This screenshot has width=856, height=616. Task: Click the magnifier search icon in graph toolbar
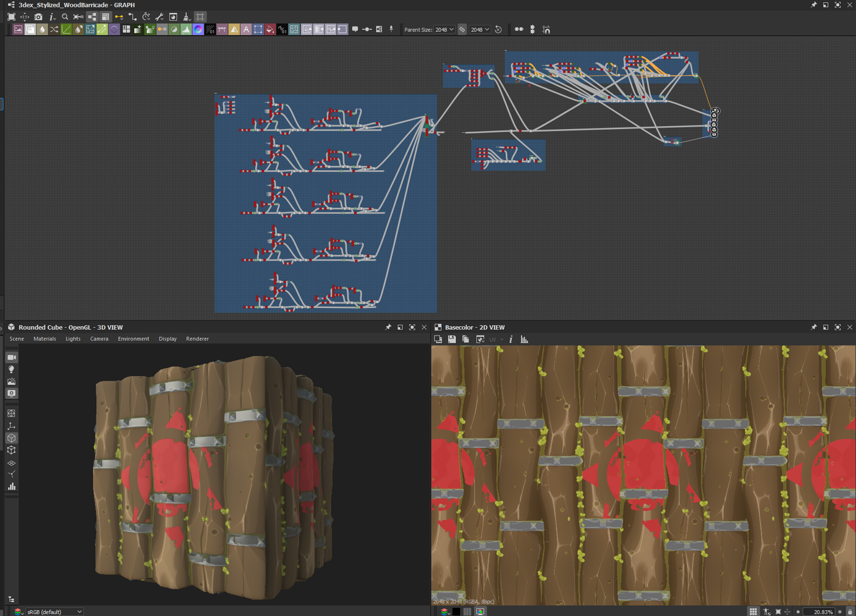tap(65, 17)
